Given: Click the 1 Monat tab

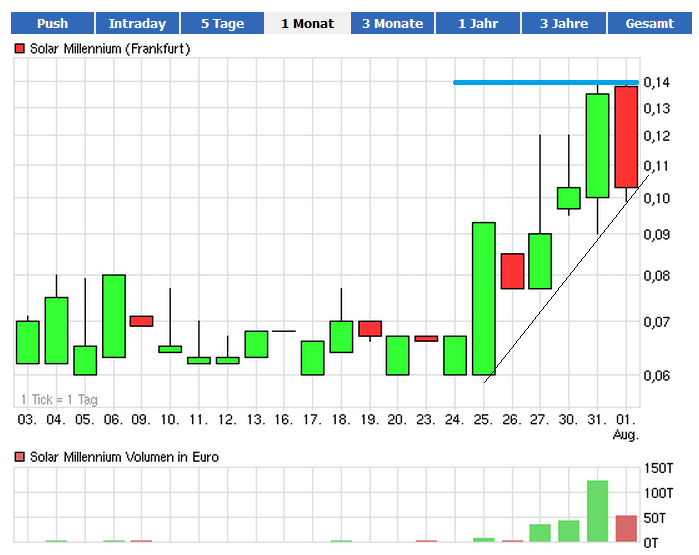Looking at the screenshot, I should (x=308, y=23).
